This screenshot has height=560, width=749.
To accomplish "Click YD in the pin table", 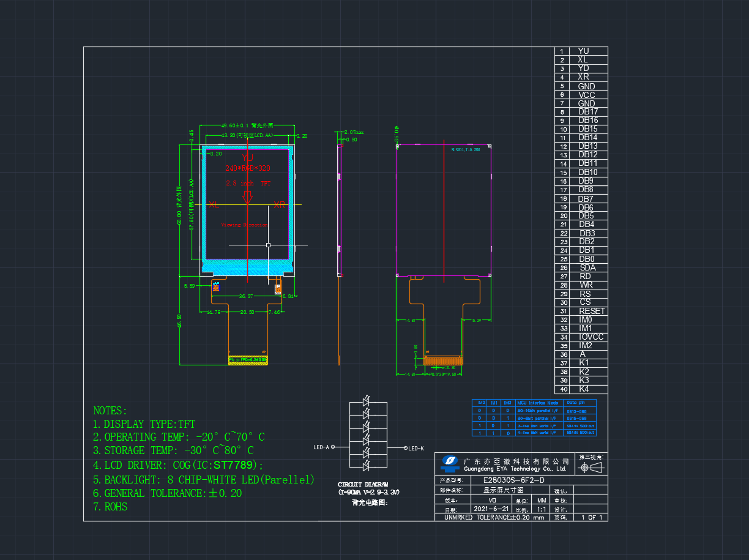I will pos(584,69).
